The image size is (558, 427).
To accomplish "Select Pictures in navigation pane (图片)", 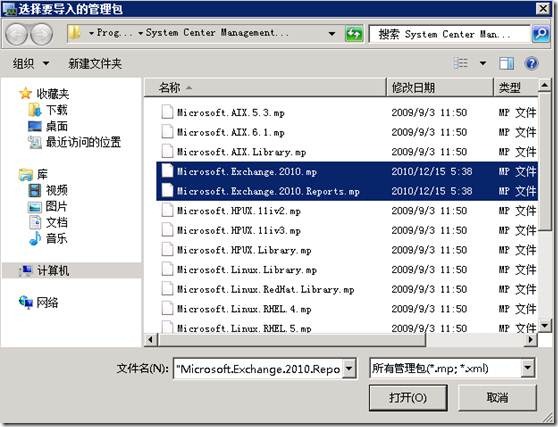I will (x=57, y=206).
